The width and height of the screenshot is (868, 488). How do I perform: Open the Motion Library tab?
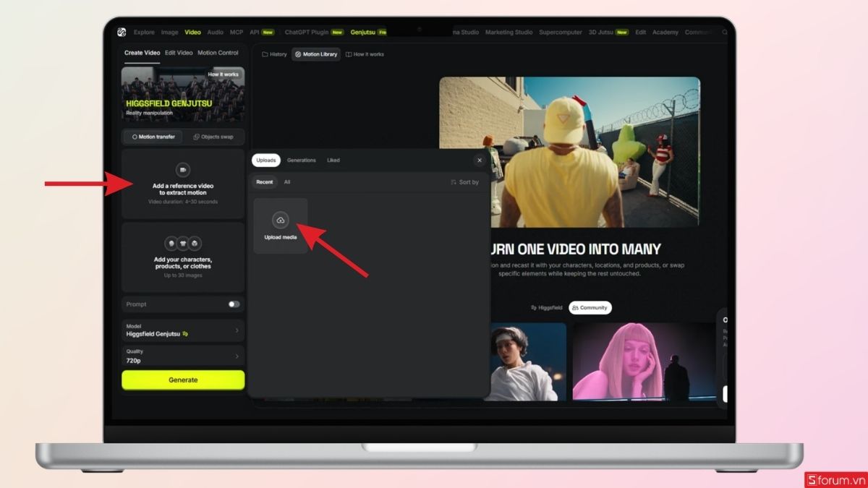tap(316, 54)
